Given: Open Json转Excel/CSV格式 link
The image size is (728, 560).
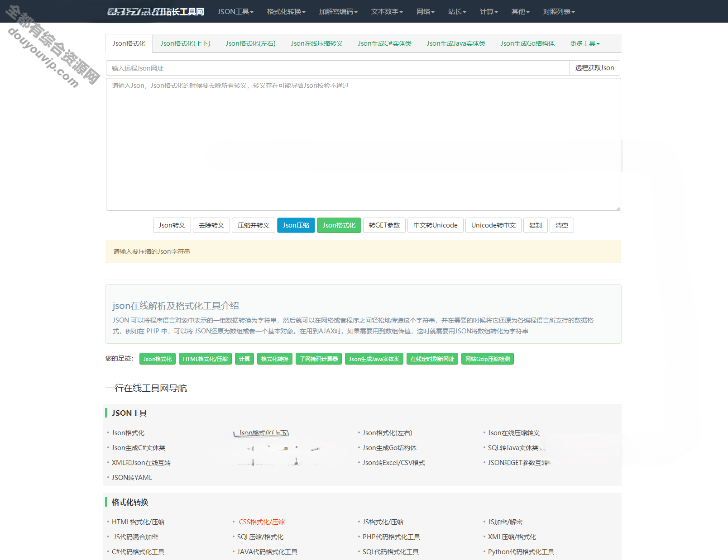Looking at the screenshot, I should click(x=394, y=463).
